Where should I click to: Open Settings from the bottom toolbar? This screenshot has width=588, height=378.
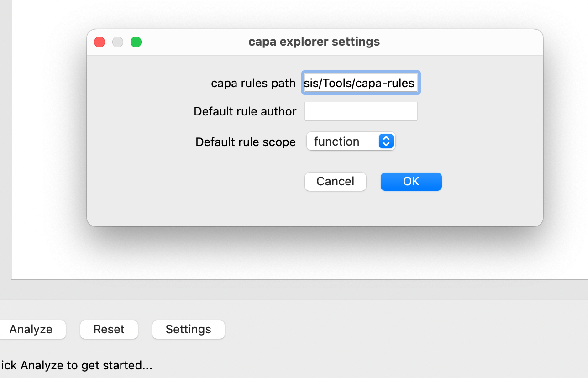point(188,329)
